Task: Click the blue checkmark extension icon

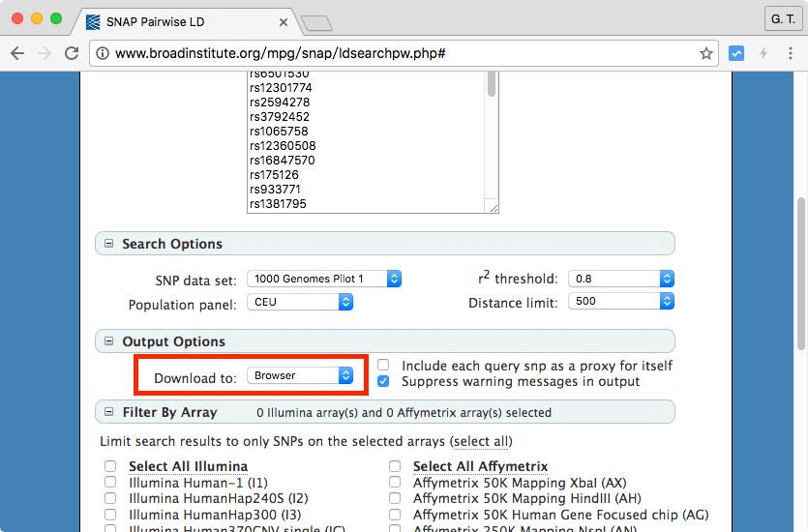Action: (736, 54)
